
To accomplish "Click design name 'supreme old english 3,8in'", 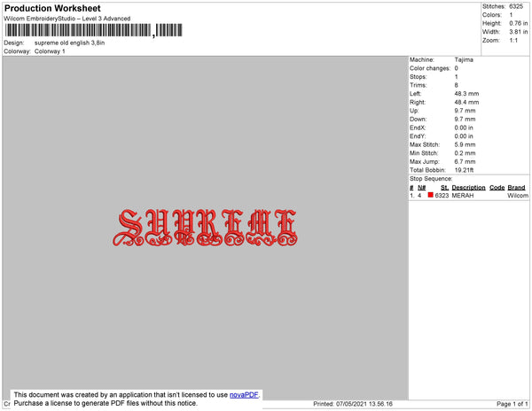I will [69, 43].
